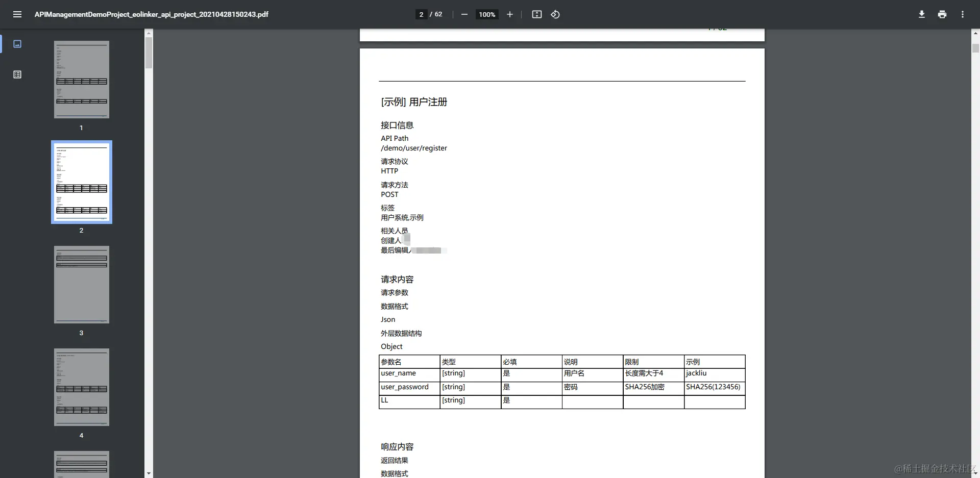Screen dimensions: 980x478
Task: Click the PDF file name title
Action: point(152,14)
